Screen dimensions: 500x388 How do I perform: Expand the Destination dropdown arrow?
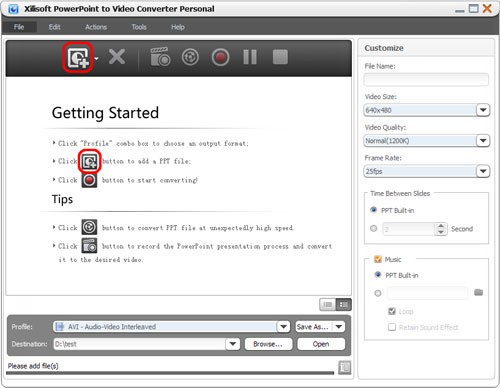click(x=233, y=344)
